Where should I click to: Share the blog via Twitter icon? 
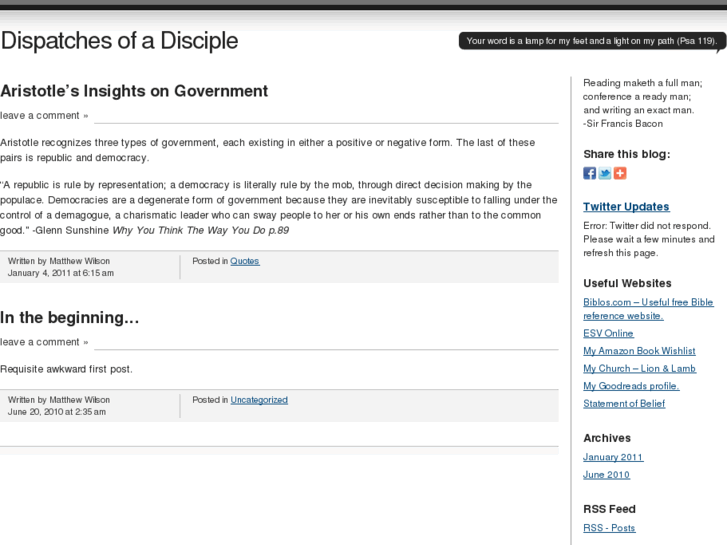605,173
